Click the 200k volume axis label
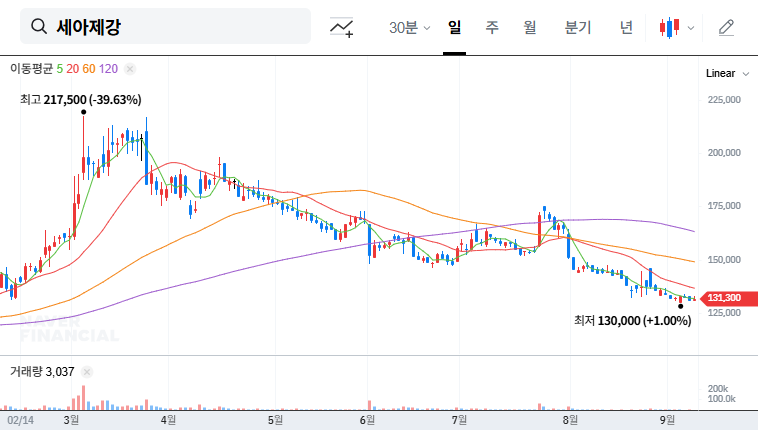This screenshot has width=758, height=430. pos(718,389)
